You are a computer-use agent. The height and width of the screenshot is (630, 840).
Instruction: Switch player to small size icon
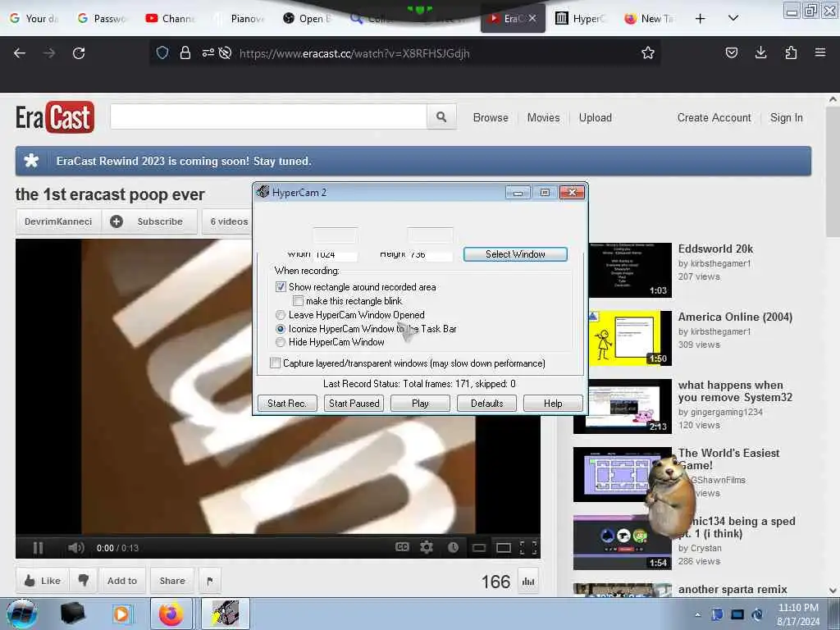click(479, 547)
